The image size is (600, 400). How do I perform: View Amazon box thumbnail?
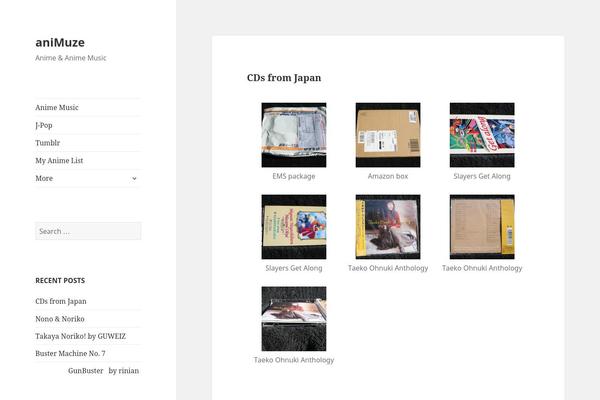tap(388, 135)
